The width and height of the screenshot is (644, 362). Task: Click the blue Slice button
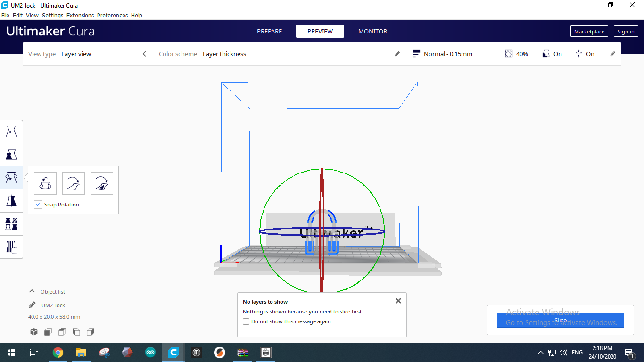[x=561, y=321]
